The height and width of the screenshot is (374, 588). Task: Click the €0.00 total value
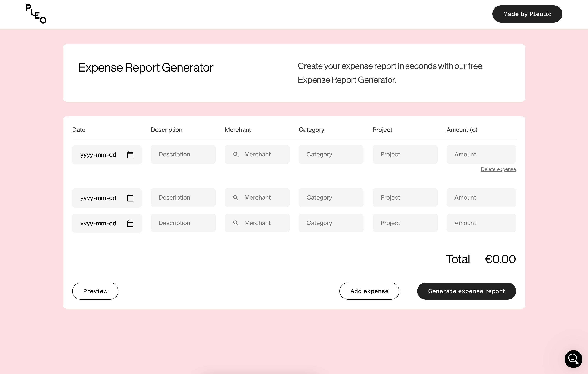click(x=500, y=259)
